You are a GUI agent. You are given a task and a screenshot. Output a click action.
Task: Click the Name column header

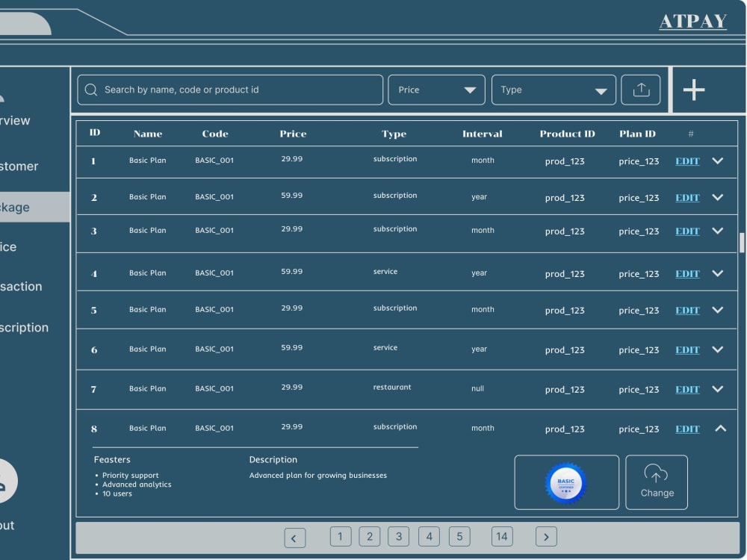pyautogui.click(x=148, y=134)
